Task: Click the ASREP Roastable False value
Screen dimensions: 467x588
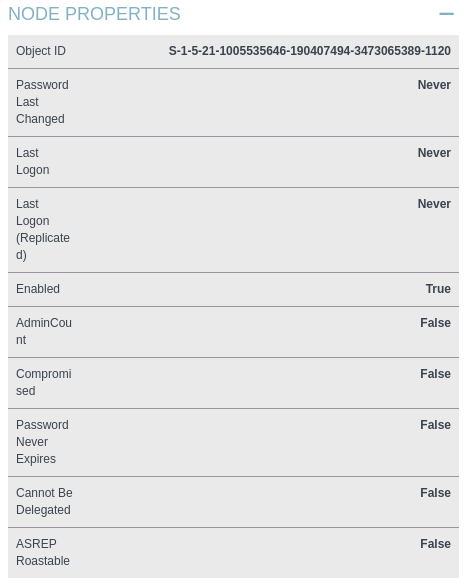Action: tap(435, 544)
